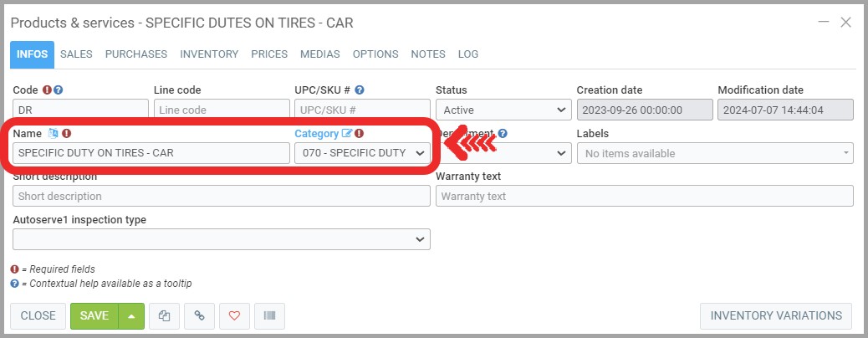Click the INVENTORY VARIATIONS button
The height and width of the screenshot is (338, 868).
[775, 315]
